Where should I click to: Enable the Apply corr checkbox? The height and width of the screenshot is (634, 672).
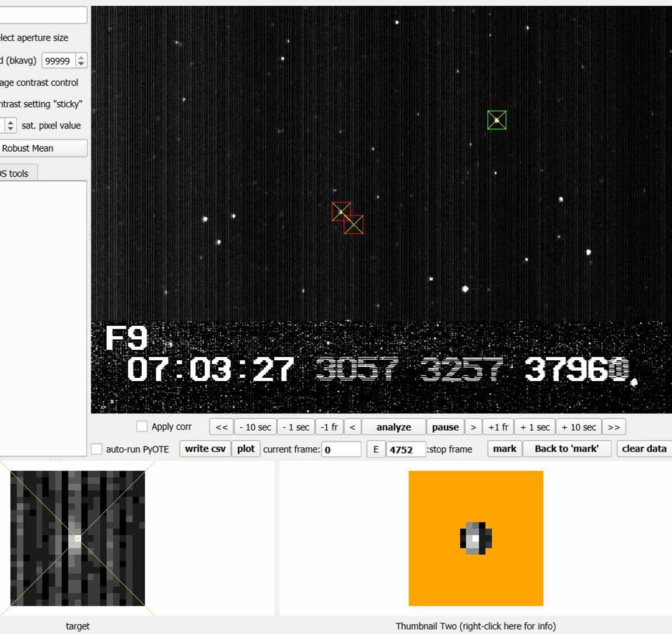coord(142,427)
